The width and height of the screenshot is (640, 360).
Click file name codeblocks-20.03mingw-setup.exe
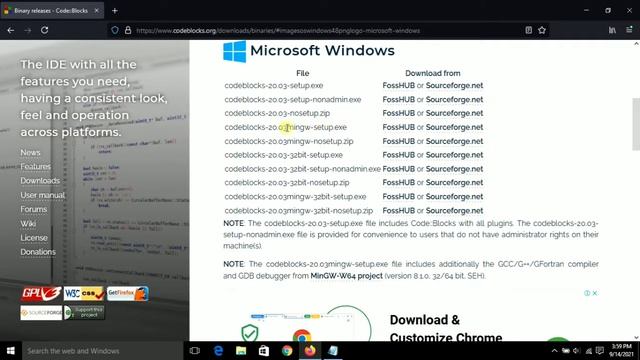click(x=285, y=127)
